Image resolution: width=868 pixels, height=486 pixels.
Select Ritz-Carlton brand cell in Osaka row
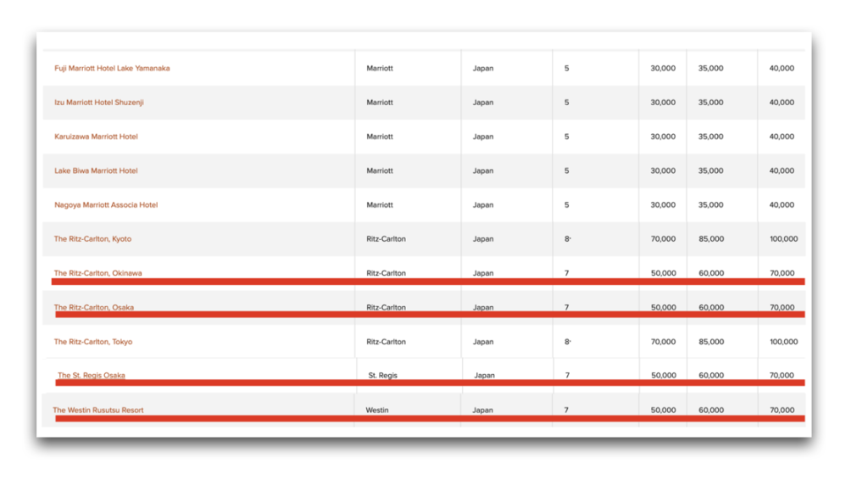(x=386, y=308)
